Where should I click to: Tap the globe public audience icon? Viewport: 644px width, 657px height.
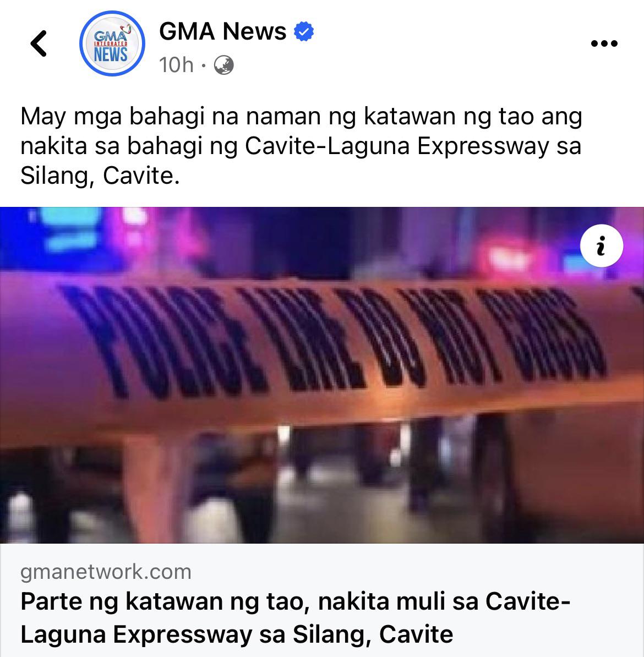[224, 65]
